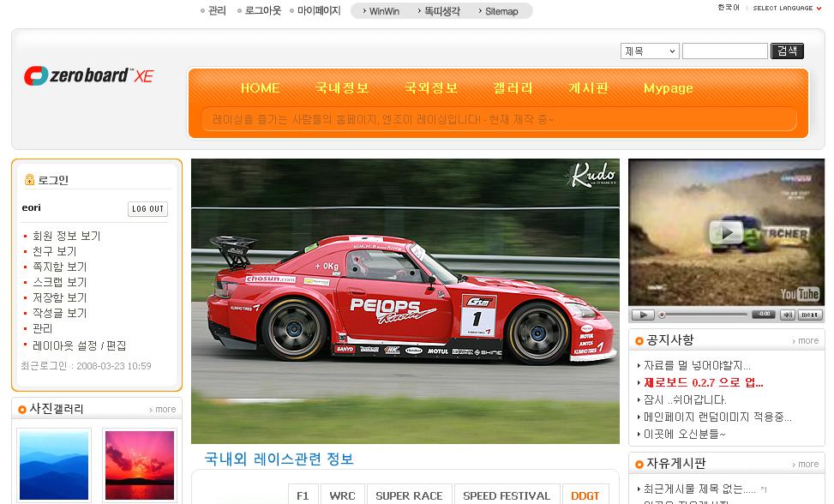
Task: Click the 검색 search button
Action: [787, 51]
